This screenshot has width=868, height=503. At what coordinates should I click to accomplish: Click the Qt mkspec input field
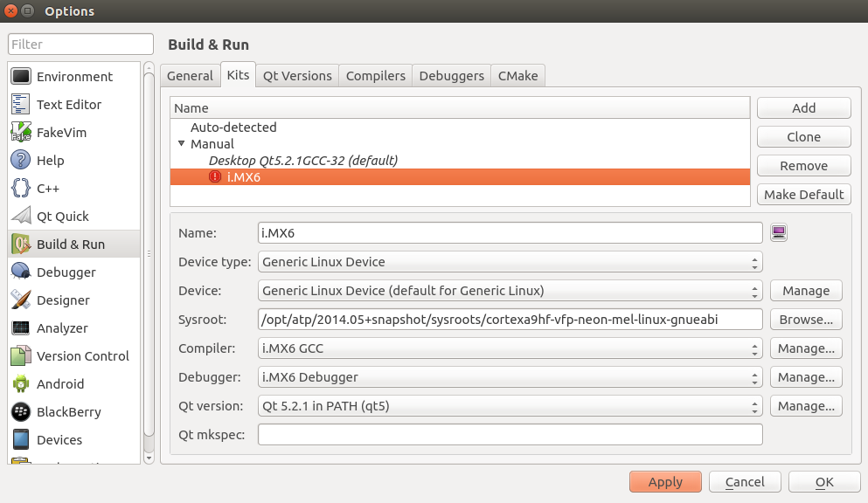coord(510,435)
